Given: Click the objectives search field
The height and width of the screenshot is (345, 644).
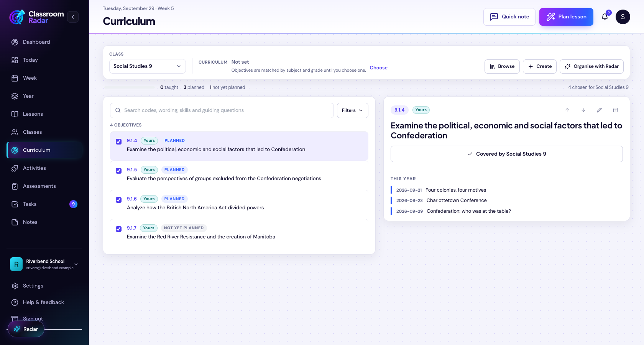Looking at the screenshot, I should (x=222, y=110).
